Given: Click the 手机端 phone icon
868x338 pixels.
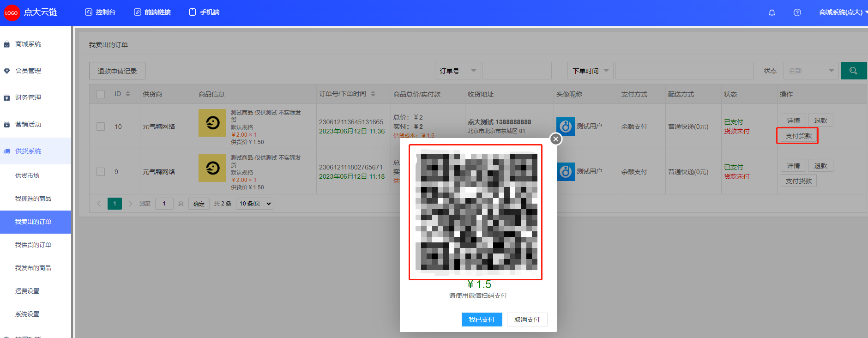Looking at the screenshot, I should point(193,12).
